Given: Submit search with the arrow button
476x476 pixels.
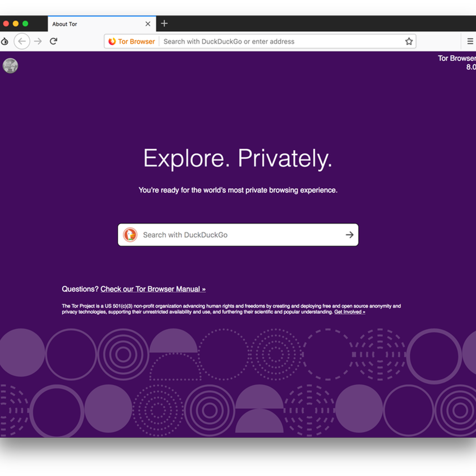Looking at the screenshot, I should pos(350,235).
